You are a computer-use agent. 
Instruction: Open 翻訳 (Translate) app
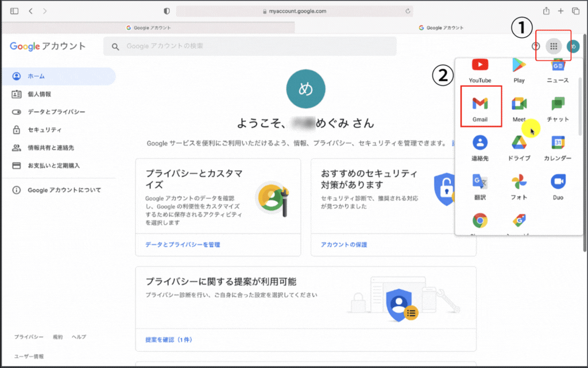480,187
